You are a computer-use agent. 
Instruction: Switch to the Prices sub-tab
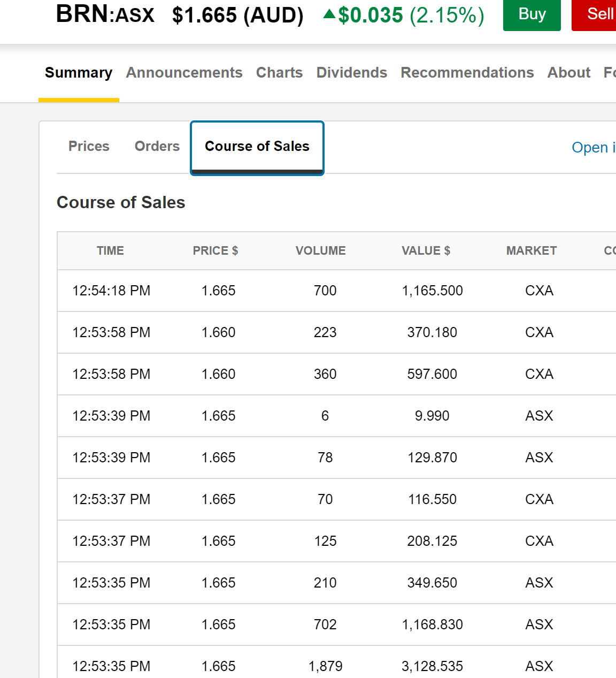point(89,146)
